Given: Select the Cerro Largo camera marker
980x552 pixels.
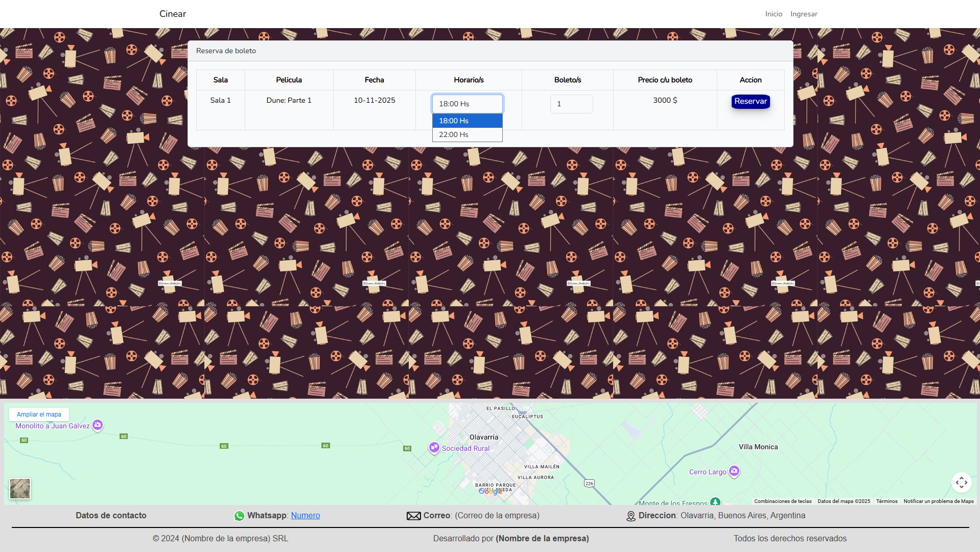Looking at the screenshot, I should pyautogui.click(x=734, y=471).
